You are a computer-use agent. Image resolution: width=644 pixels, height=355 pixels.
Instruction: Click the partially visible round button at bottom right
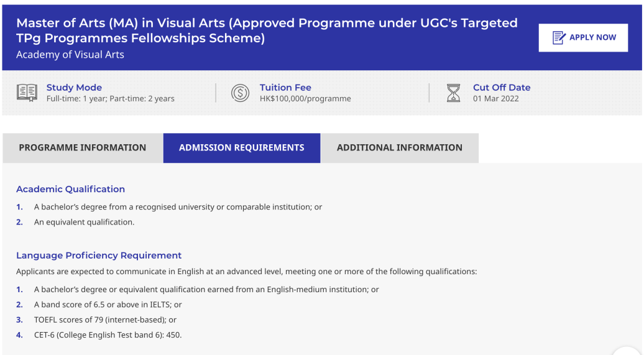tap(627, 351)
